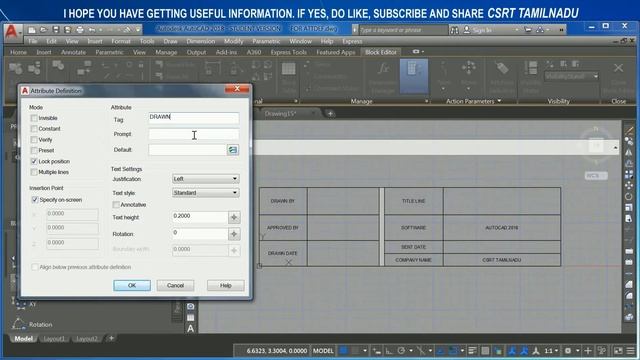
Task: Switch to the Annotate ribbon tab
Action: (73, 52)
